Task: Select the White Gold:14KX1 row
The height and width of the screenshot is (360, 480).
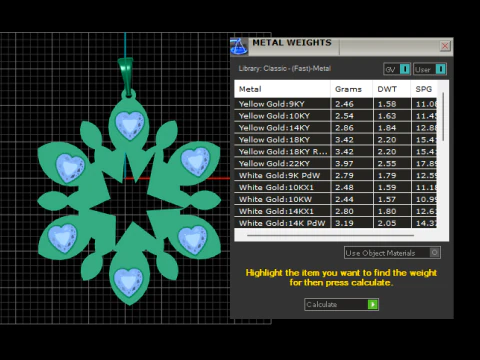Action: 336,211
